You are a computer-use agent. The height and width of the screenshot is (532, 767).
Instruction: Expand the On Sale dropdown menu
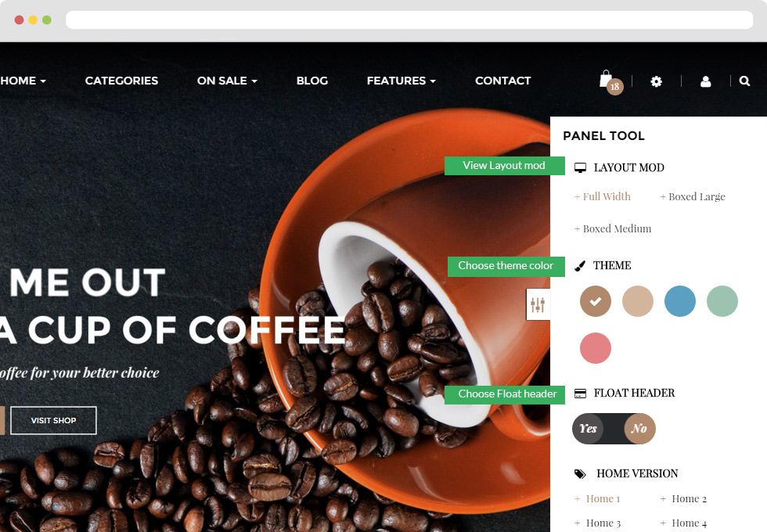point(227,81)
